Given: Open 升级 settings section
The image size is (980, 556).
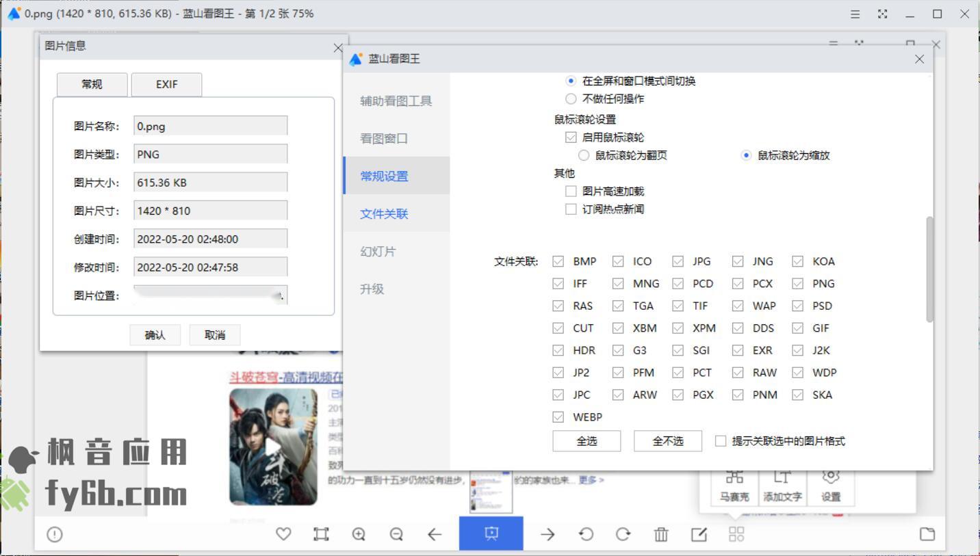Looking at the screenshot, I should coord(396,289).
